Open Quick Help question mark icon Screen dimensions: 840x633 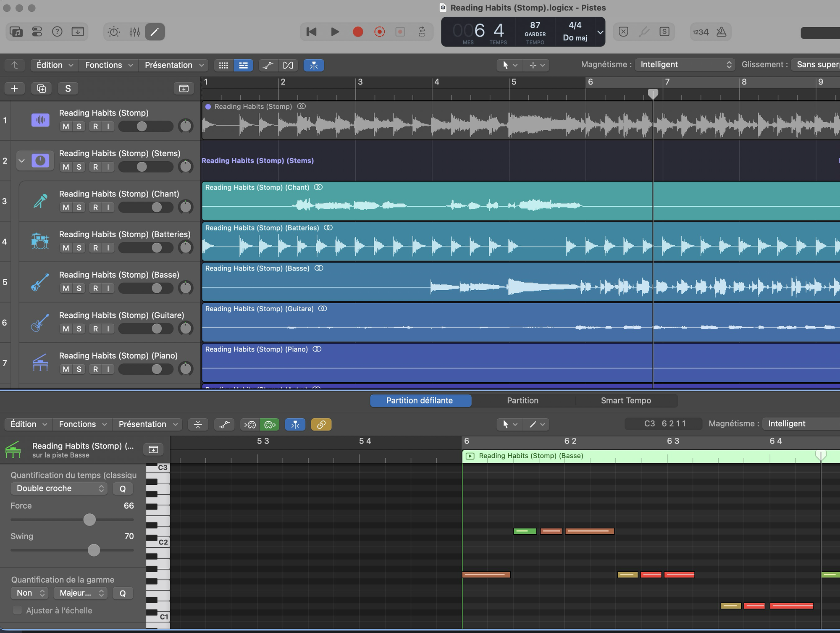tap(57, 32)
